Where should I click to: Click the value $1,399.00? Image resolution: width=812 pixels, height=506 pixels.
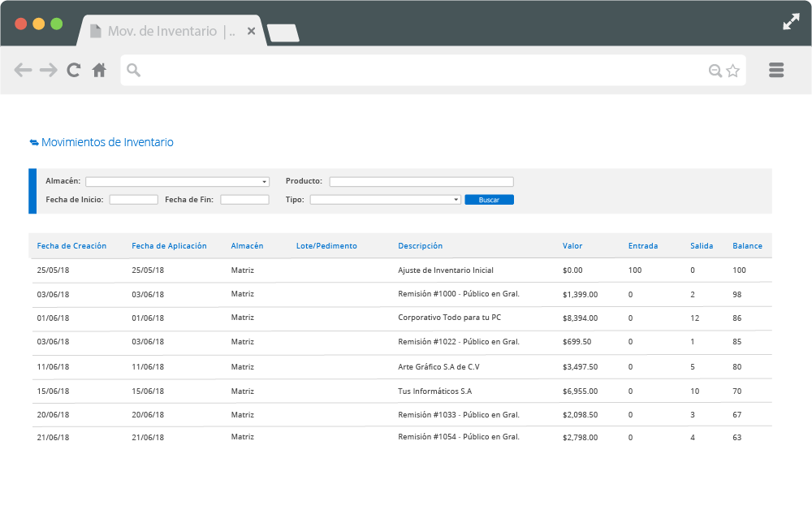[x=580, y=295]
